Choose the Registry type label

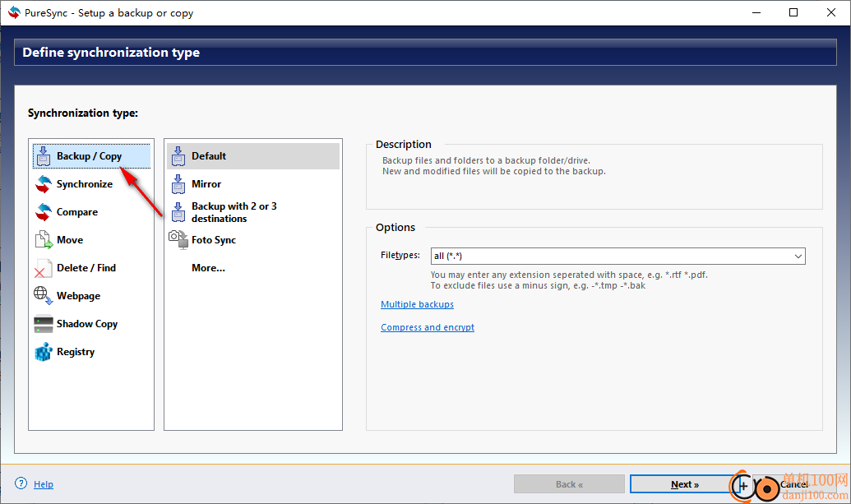click(76, 352)
